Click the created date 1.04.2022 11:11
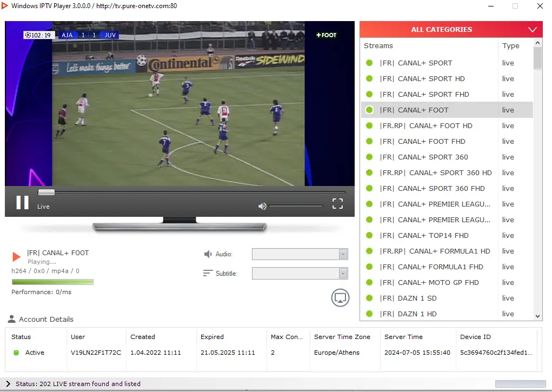Viewport: 552px width, 392px height. (x=156, y=353)
